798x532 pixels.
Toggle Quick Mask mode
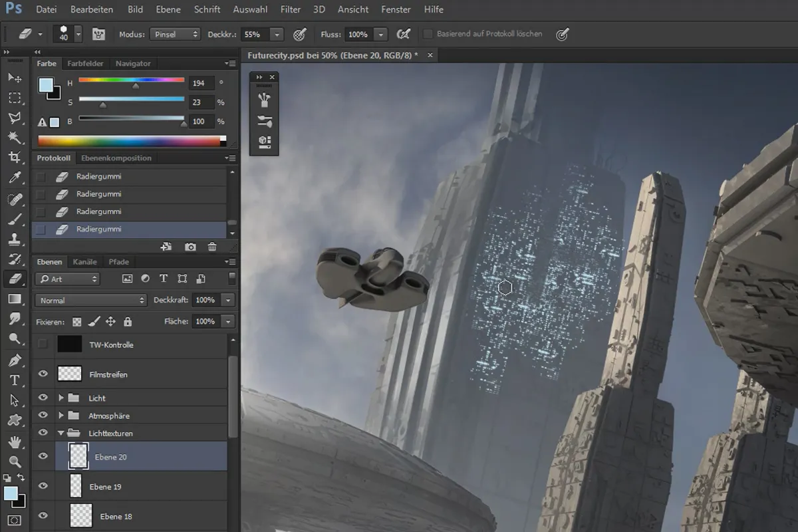click(x=14, y=520)
